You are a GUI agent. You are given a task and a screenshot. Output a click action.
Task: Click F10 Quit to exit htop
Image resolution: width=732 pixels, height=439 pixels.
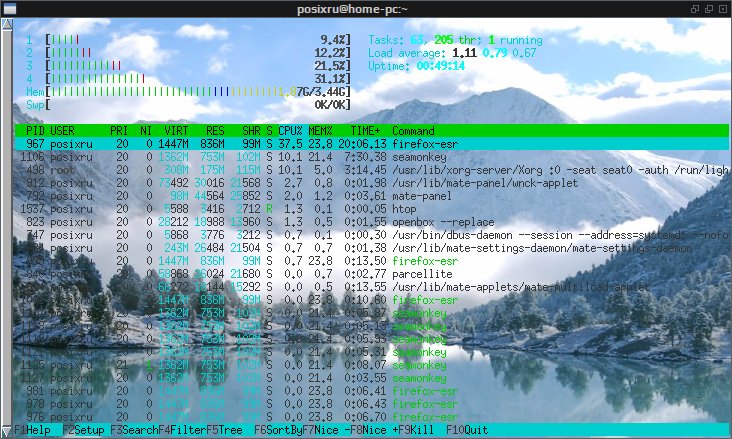click(x=467, y=430)
